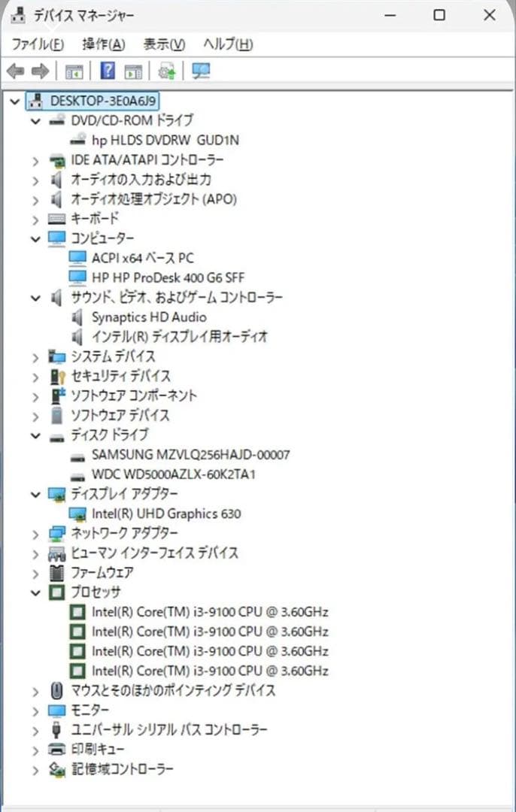Click the monitor icon beside ACPI x64 ベース PC

[77, 258]
